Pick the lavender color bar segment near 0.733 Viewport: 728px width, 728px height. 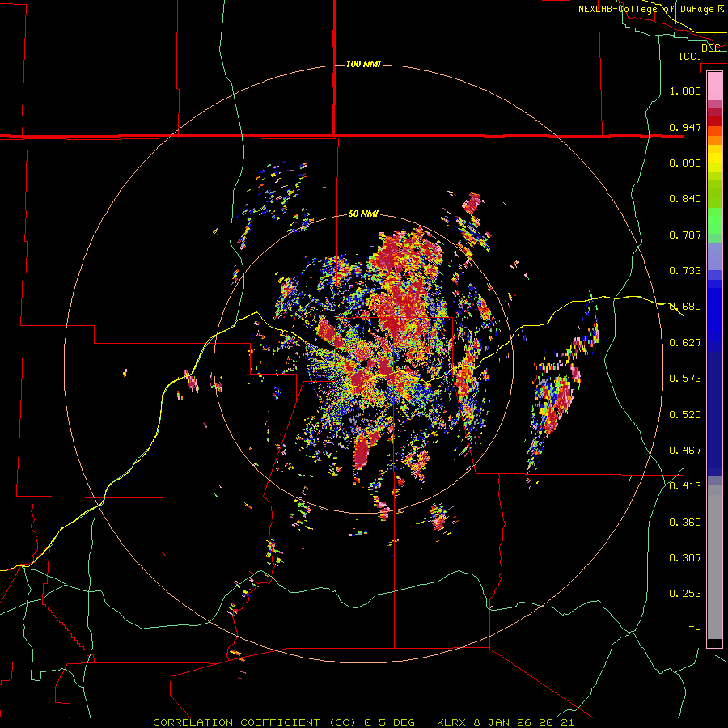(x=714, y=257)
